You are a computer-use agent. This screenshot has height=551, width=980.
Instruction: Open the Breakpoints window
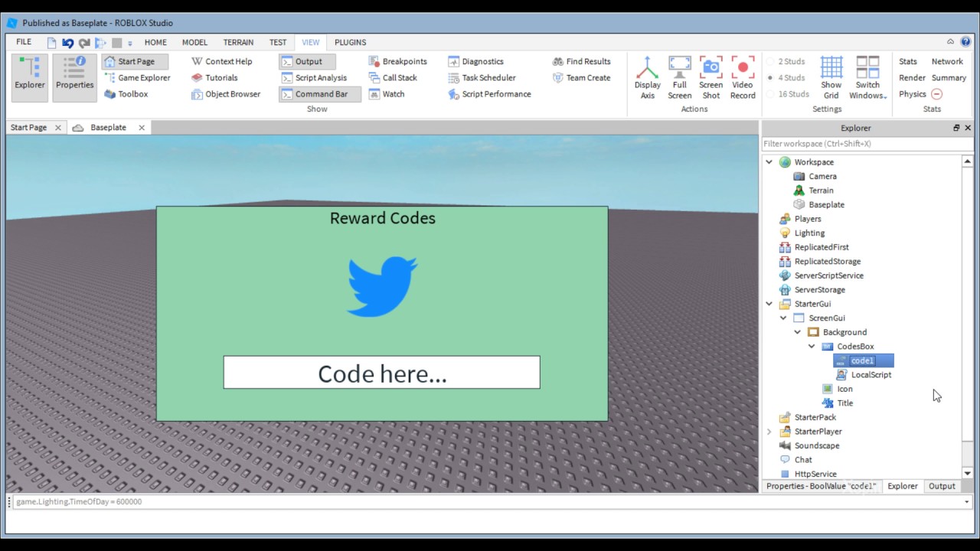click(x=398, y=61)
